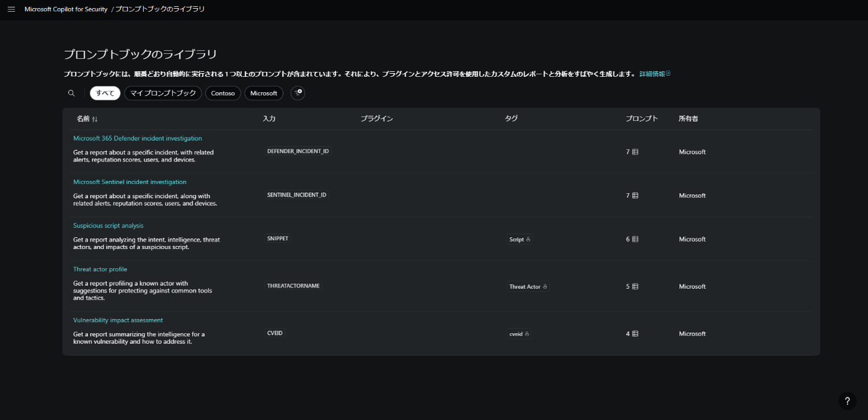Click the search magnifier icon
The height and width of the screenshot is (420, 868).
71,93
